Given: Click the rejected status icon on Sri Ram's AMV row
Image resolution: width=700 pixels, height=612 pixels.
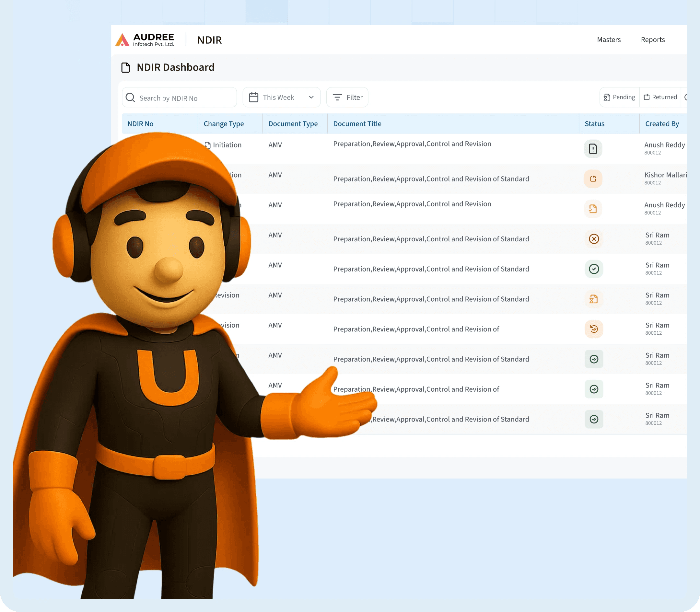Looking at the screenshot, I should pyautogui.click(x=594, y=239).
